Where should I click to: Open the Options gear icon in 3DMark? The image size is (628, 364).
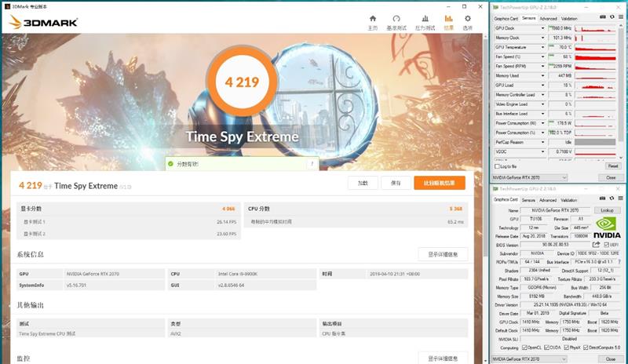[468, 19]
